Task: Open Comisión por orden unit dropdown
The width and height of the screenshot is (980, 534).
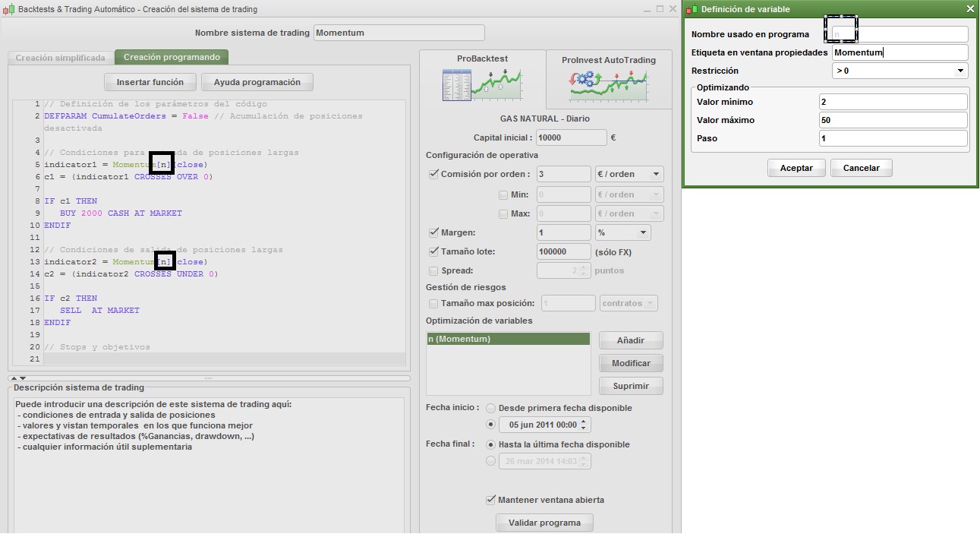Action: 629,174
